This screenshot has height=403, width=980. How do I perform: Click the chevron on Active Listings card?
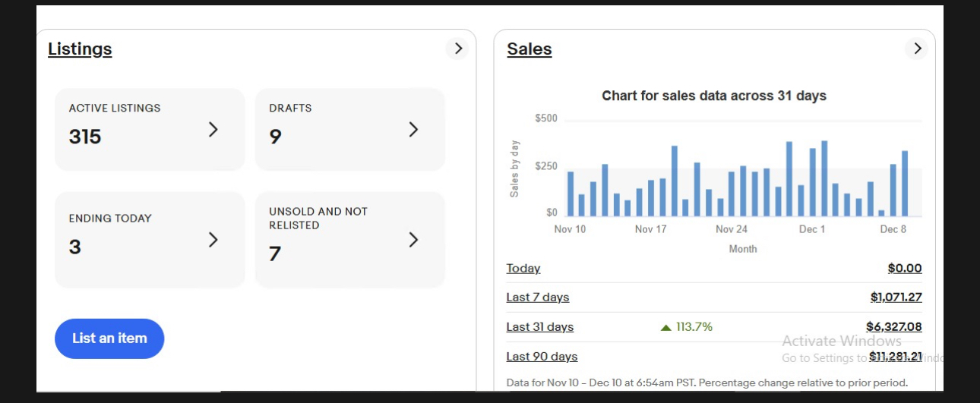(213, 130)
